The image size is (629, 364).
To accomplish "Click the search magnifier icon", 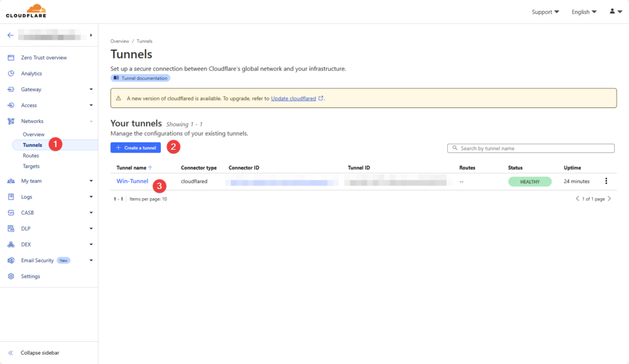I will [x=455, y=148].
